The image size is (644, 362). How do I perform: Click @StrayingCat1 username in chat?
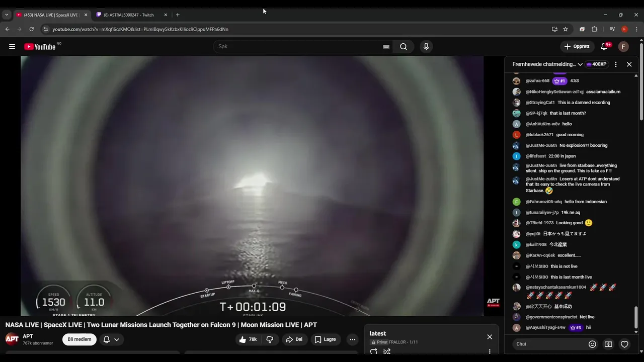click(x=540, y=103)
